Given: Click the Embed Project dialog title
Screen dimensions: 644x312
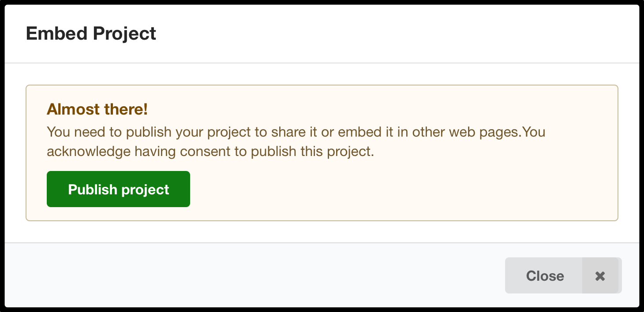Looking at the screenshot, I should [91, 33].
